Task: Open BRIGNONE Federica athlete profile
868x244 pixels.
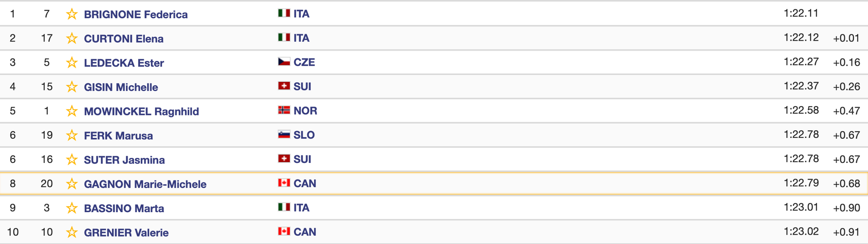Action: point(136,14)
